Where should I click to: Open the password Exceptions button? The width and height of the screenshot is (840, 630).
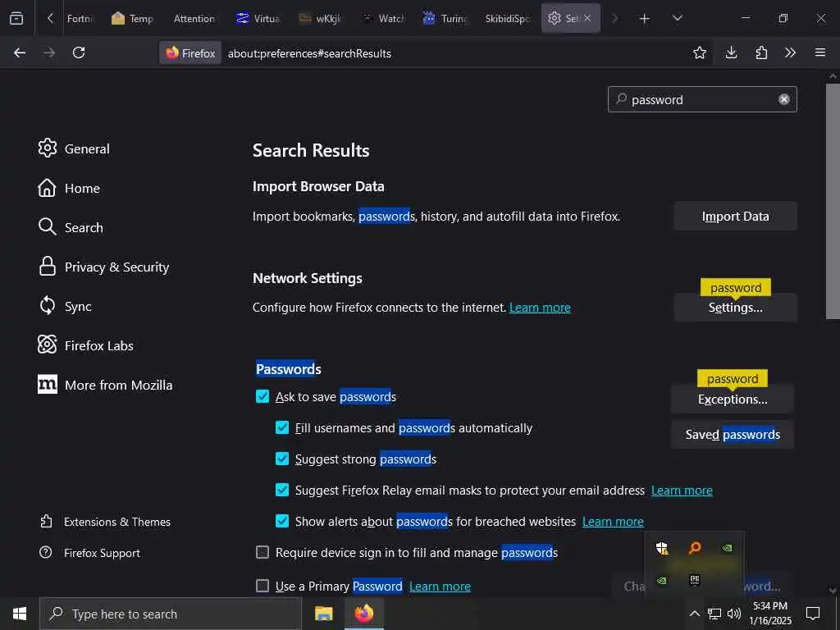click(x=732, y=399)
